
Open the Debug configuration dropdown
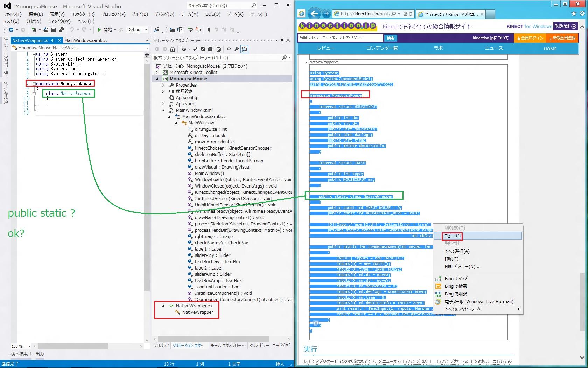pyautogui.click(x=146, y=30)
